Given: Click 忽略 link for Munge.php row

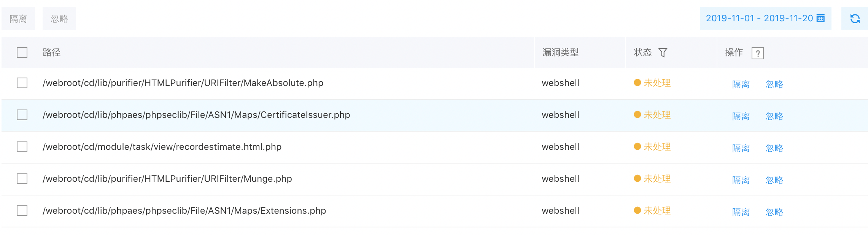Looking at the screenshot, I should (774, 180).
